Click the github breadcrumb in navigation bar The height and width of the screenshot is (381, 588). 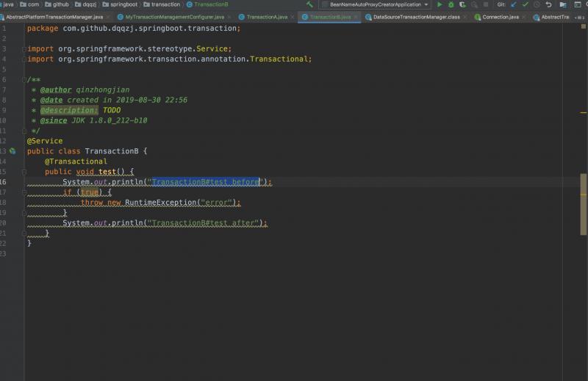(x=60, y=4)
